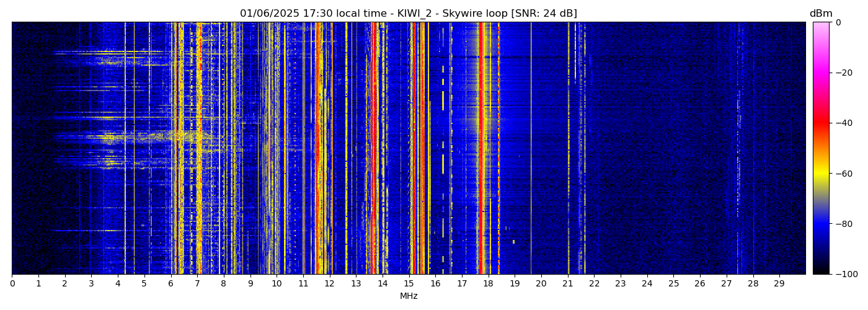The width and height of the screenshot is (868, 310).
Task: Click the 18 MHz axis tick label
Action: click(488, 283)
